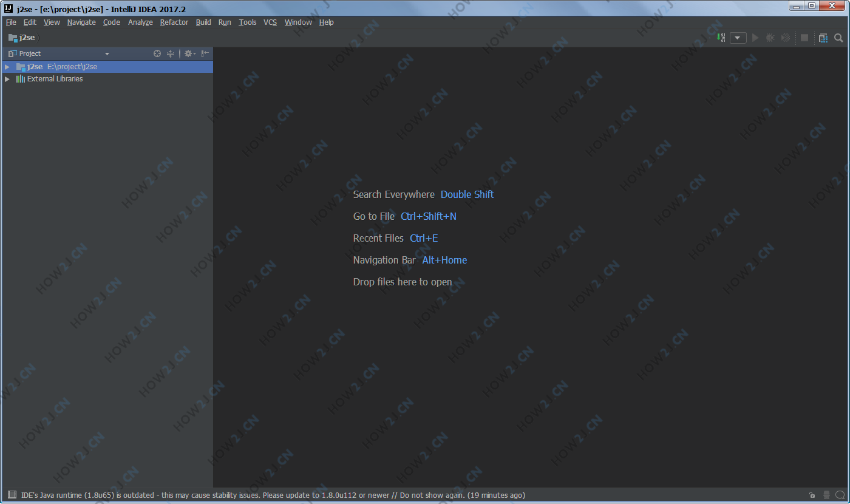Click the IntelliJ IDEA title bar icon

click(x=8, y=8)
